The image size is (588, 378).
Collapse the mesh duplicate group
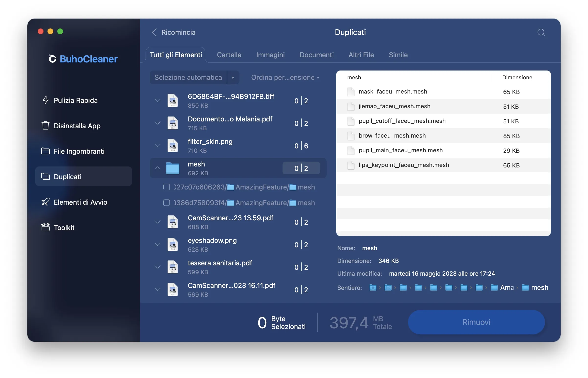pos(158,168)
